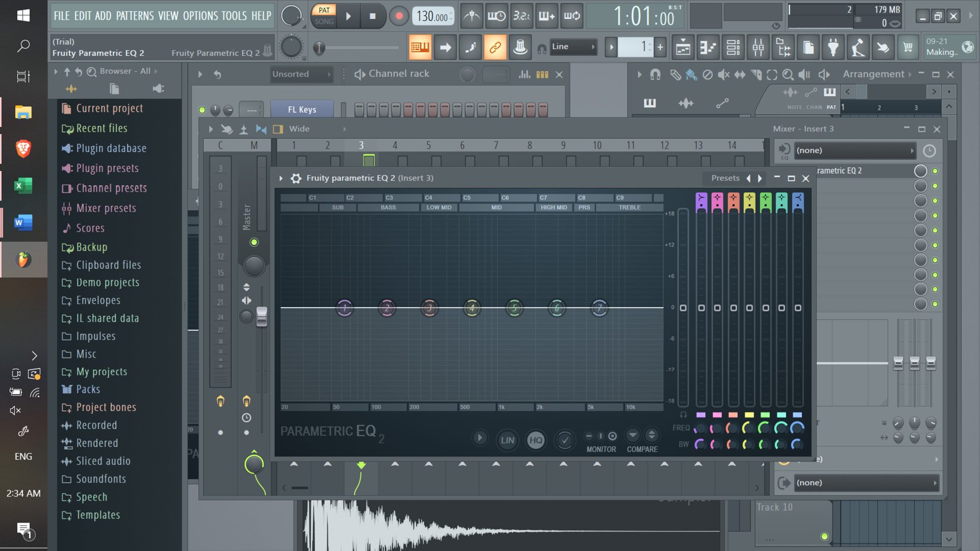Select the mute tool in Arrangement toolbar
The image size is (980, 551).
pyautogui.click(x=723, y=74)
